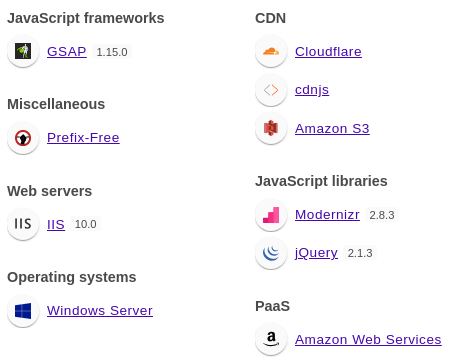455x363 pixels.
Task: Select the IIS version 10.0 badge
Action: click(86, 224)
